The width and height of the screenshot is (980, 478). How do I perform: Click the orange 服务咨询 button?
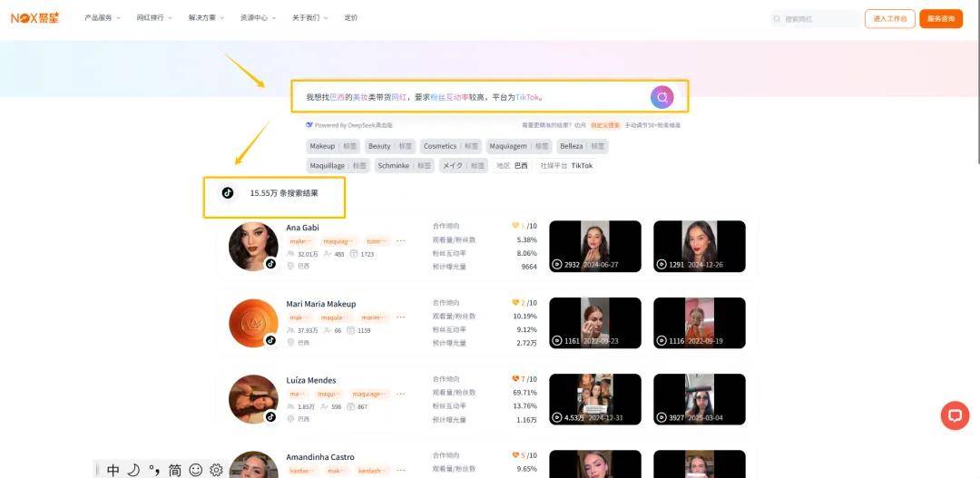(940, 18)
